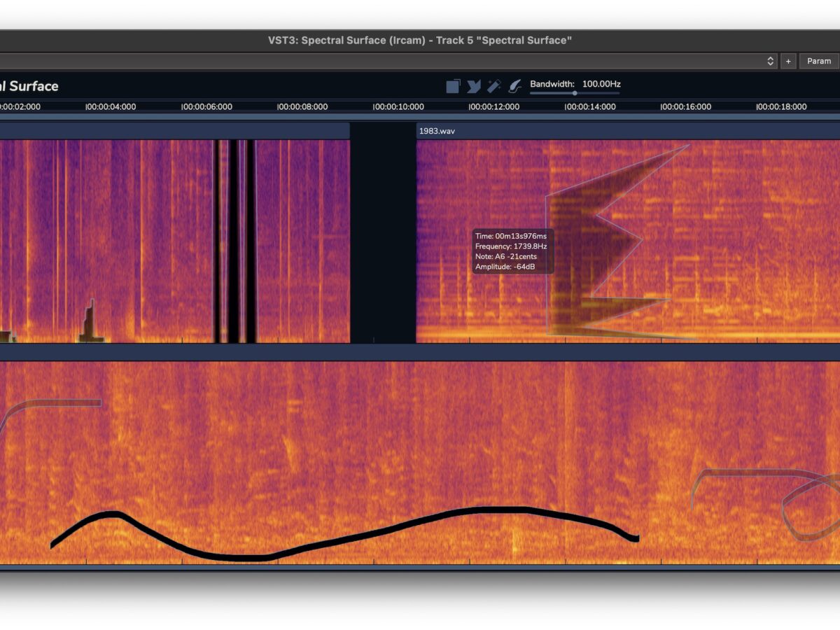Choose the freehand pen drawing tool
This screenshot has width=840, height=630.
(x=514, y=86)
